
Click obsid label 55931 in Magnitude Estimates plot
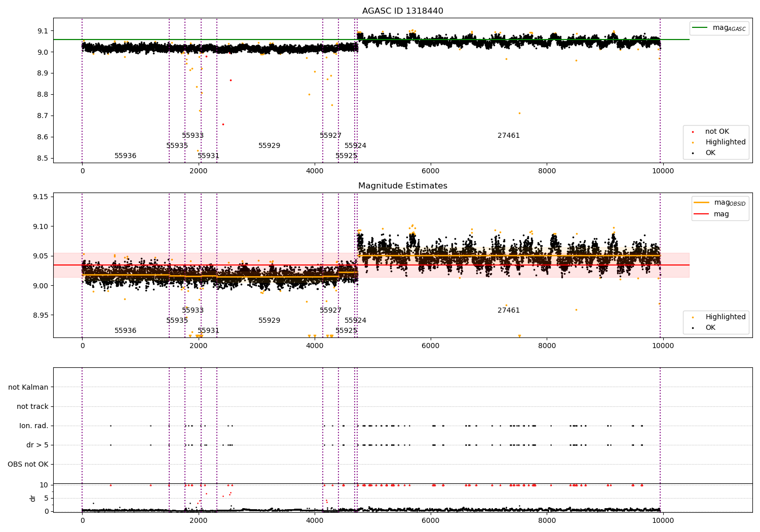pos(208,331)
